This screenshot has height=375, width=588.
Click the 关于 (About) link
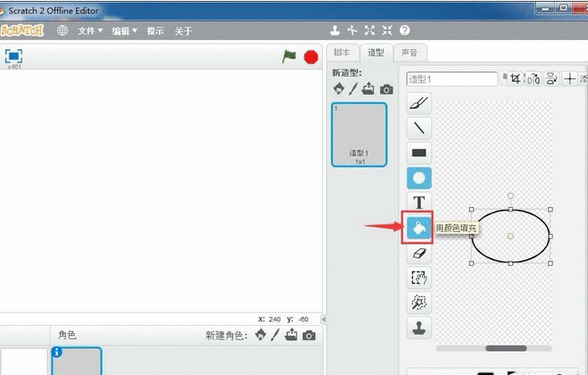click(183, 30)
